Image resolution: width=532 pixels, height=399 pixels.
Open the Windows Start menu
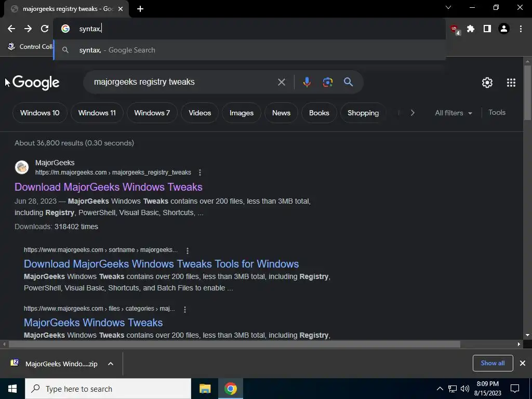pos(12,389)
